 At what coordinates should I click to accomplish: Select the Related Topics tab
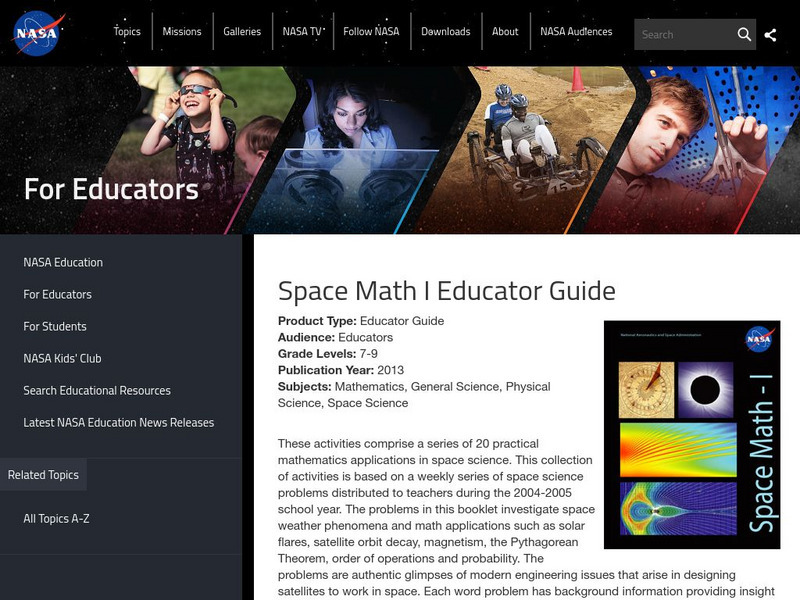pyautogui.click(x=43, y=474)
